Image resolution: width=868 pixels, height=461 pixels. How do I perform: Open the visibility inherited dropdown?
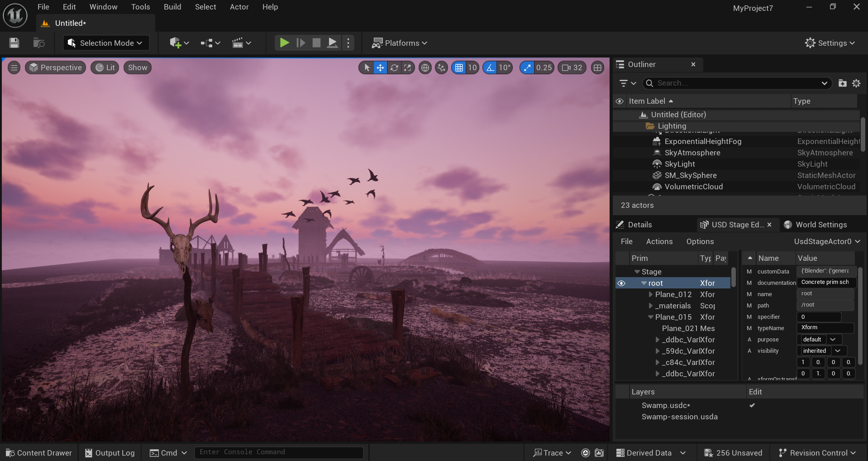coord(823,351)
